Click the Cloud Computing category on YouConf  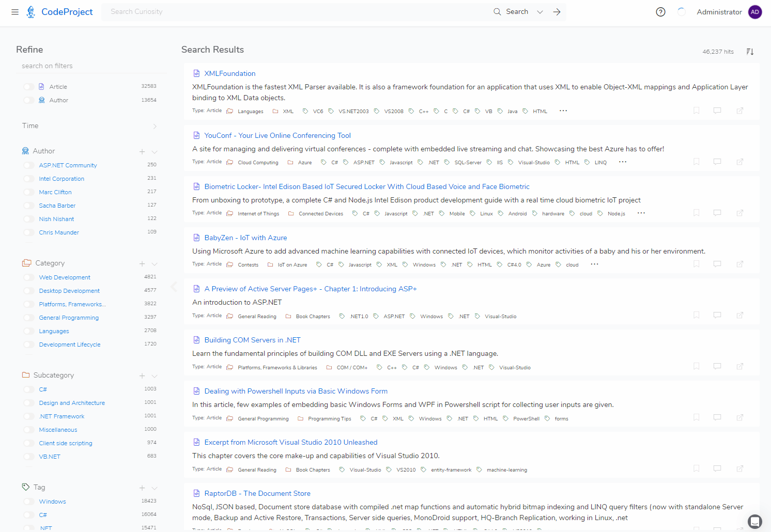pos(258,163)
